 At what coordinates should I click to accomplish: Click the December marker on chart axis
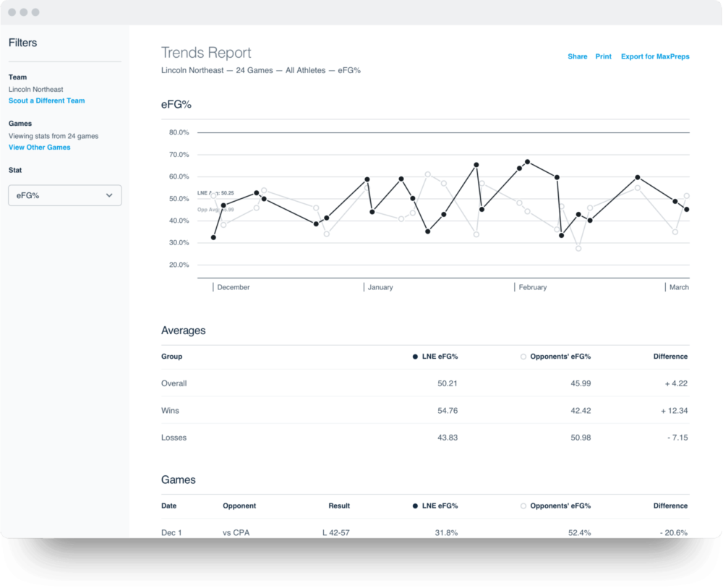233,287
